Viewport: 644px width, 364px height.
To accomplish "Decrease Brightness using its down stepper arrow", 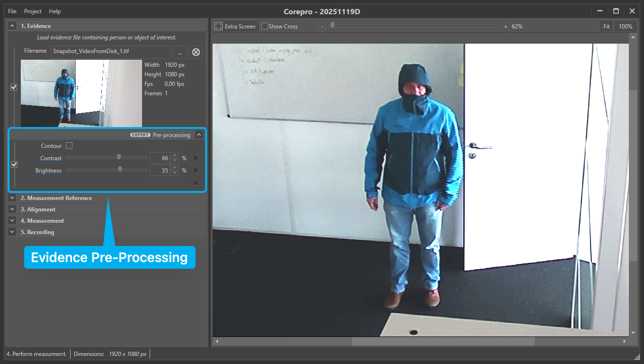I will pyautogui.click(x=175, y=173).
